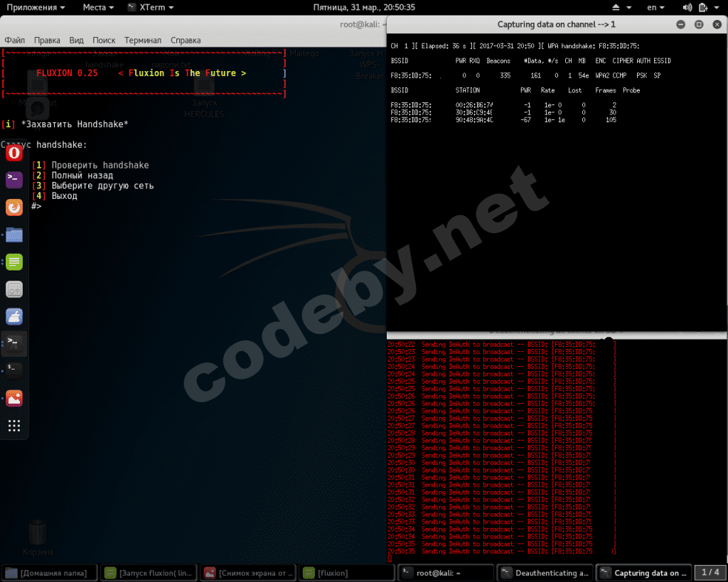Switch to Capturing data on taskbar button
The height and width of the screenshot is (582, 728).
pos(646,573)
